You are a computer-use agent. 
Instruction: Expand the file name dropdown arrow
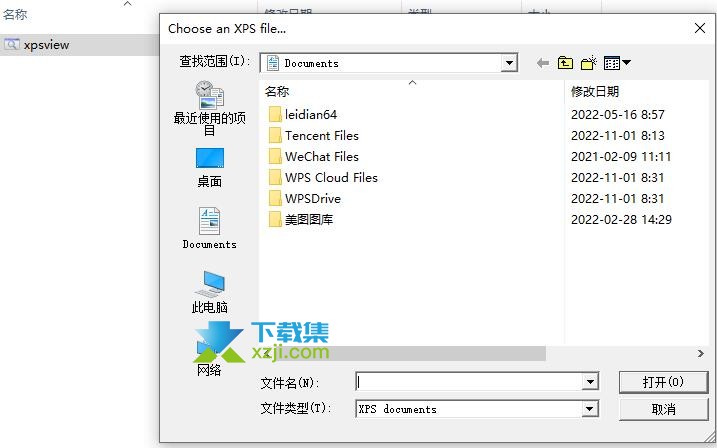(x=590, y=382)
